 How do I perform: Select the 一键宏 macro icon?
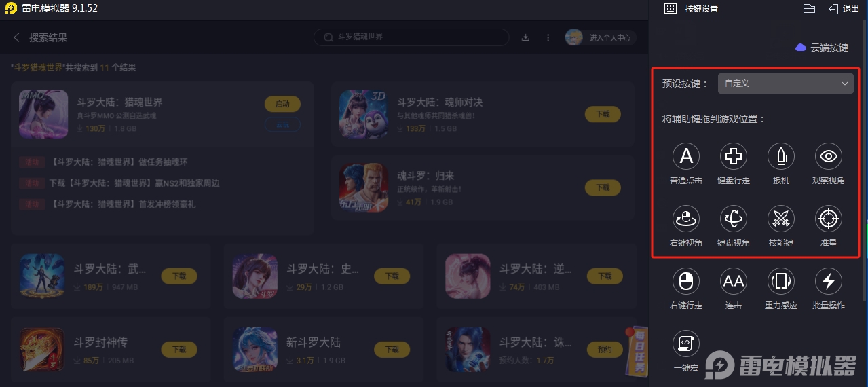[686, 344]
